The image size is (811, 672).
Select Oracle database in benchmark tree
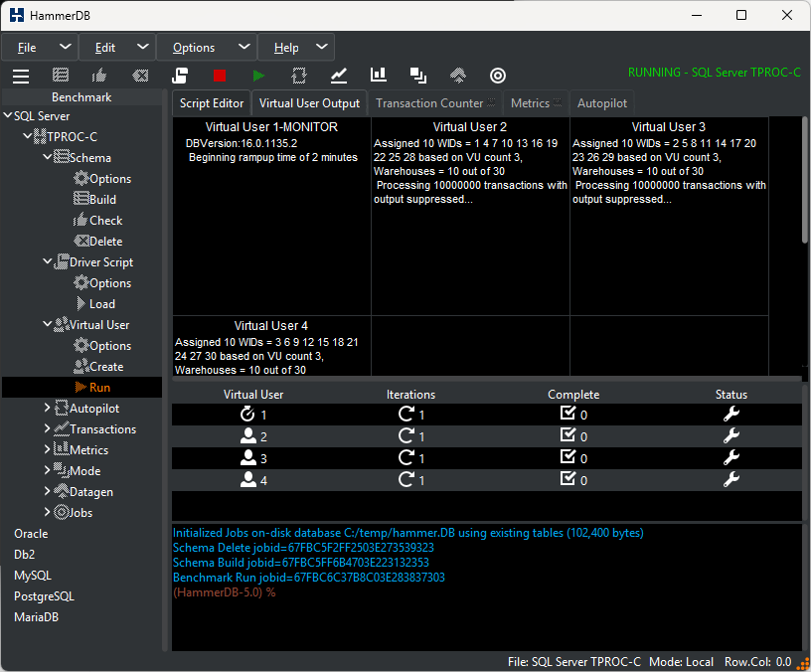(x=31, y=534)
